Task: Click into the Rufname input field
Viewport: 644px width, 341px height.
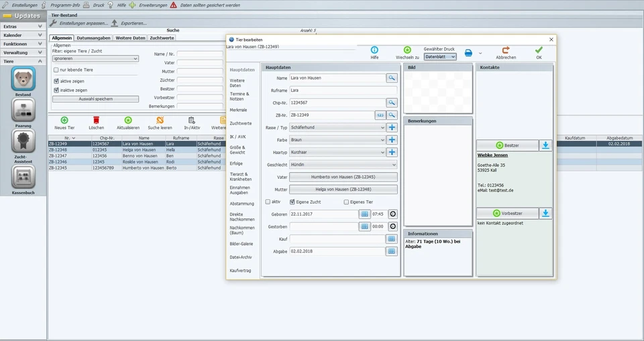Action: 343,90
